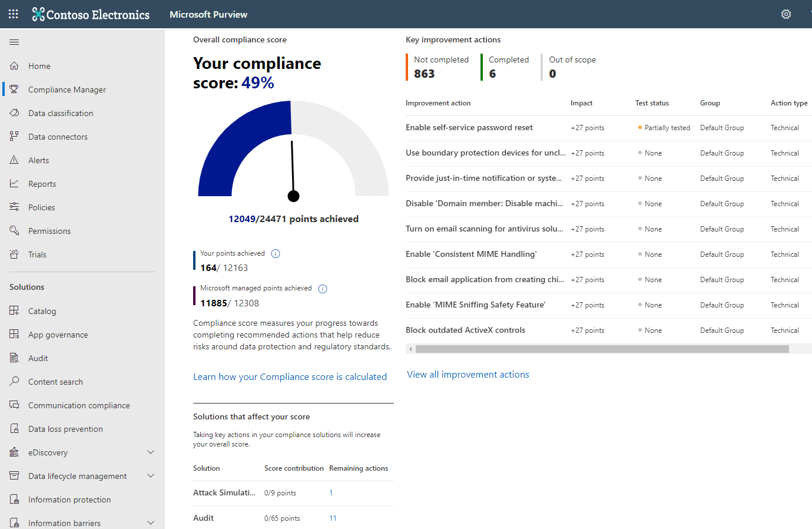Collapse the navigation hamburger menu

pos(14,42)
